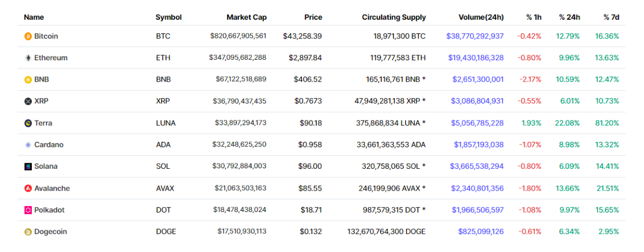Sort by the % 7d column header
The image size is (644, 252).
point(611,17)
